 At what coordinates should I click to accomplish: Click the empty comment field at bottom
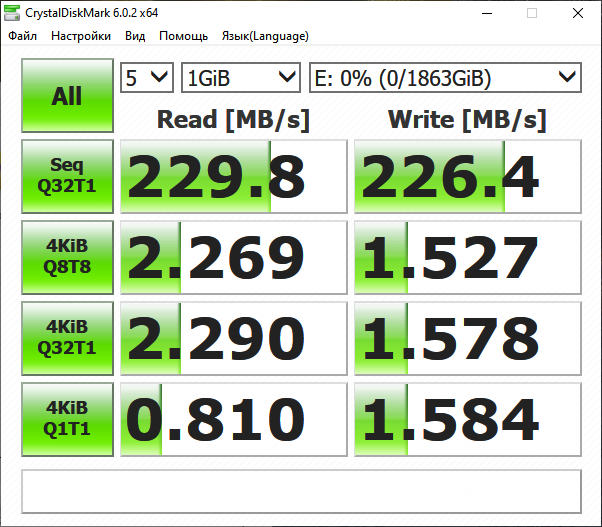301,490
